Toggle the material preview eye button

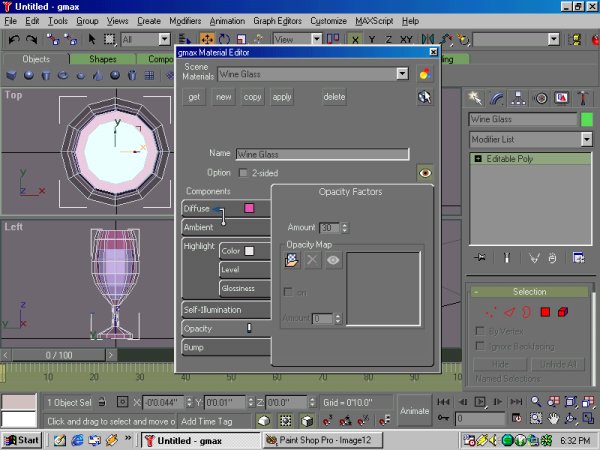click(x=425, y=173)
